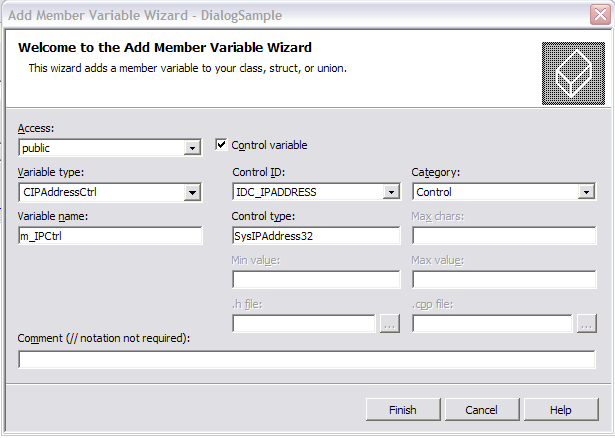
Task: Click the .h file path field
Action: [304, 324]
